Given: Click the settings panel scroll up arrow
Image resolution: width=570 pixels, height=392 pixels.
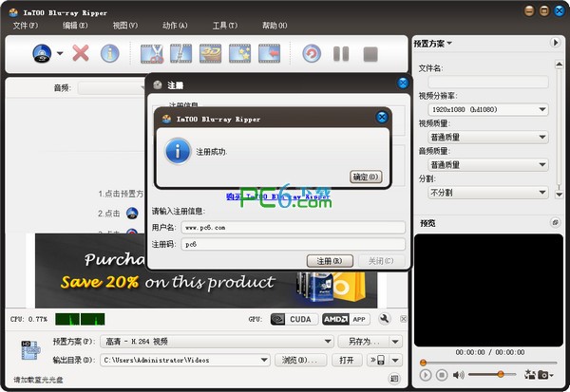Looking at the screenshot, I should (x=560, y=65).
